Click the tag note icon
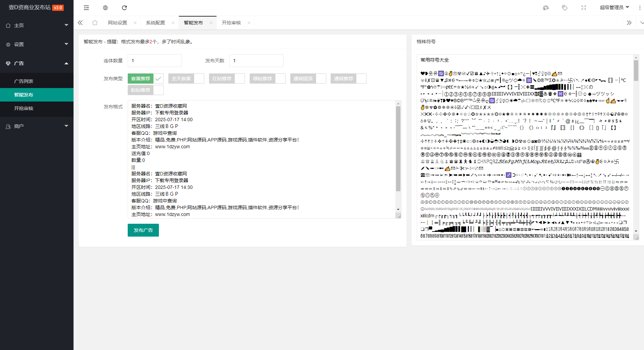Screen dimensions: 644x350 (x=565, y=8)
